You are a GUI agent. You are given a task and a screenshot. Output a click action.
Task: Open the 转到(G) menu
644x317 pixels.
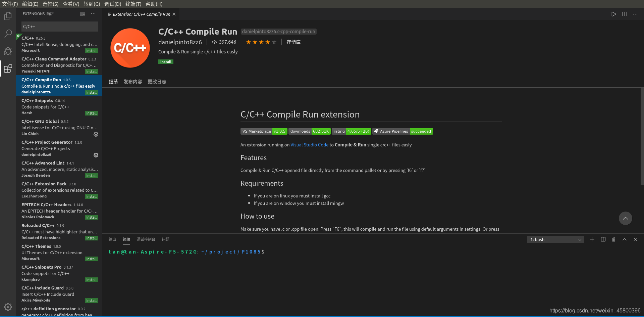[92, 4]
